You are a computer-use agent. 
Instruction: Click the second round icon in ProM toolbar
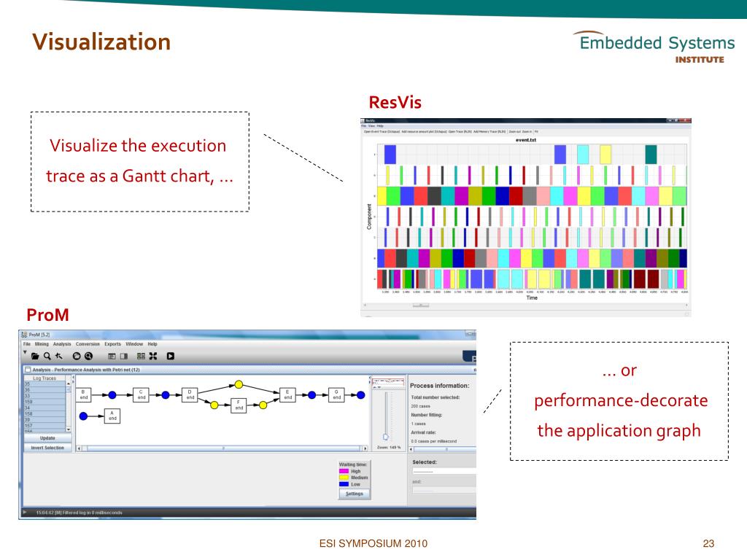point(88,356)
